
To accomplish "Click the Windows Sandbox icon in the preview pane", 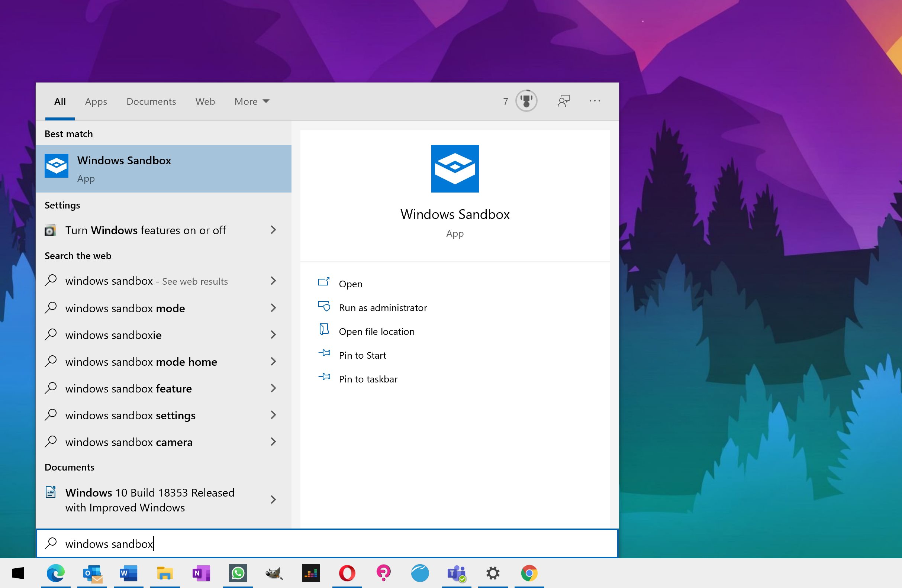I will coord(454,169).
